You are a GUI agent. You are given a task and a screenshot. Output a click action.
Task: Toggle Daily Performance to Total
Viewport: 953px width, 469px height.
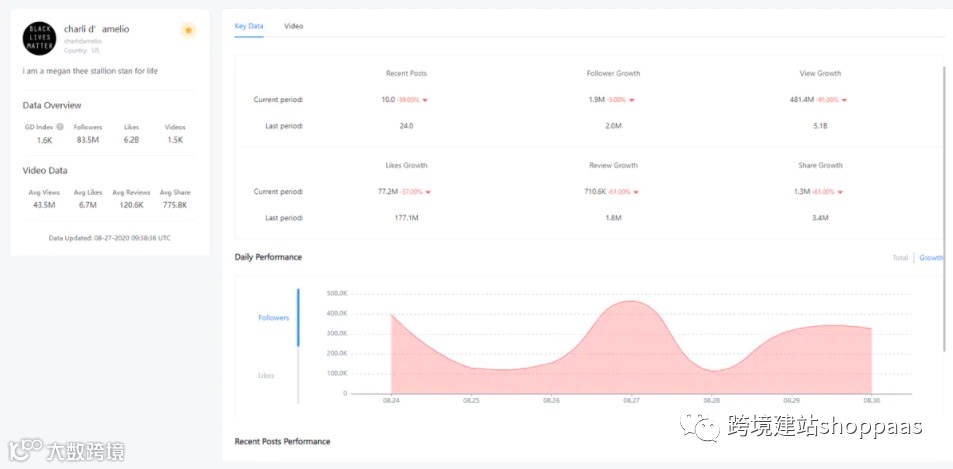click(x=900, y=258)
